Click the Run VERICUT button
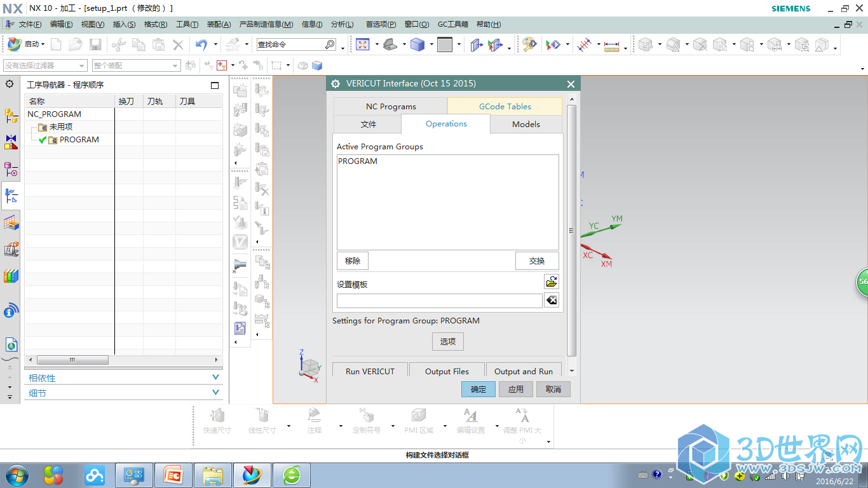 click(x=370, y=371)
